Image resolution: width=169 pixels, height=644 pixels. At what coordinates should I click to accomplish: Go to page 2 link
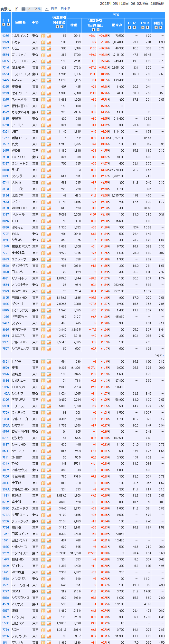[163, 355]
